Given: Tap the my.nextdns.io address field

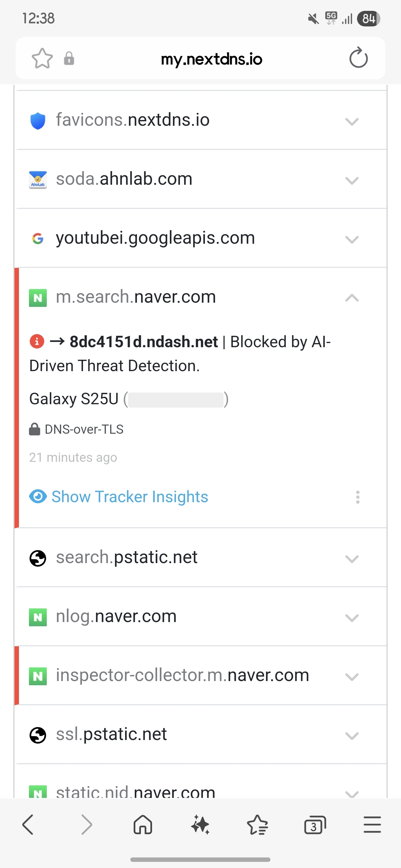Looking at the screenshot, I should tap(211, 59).
